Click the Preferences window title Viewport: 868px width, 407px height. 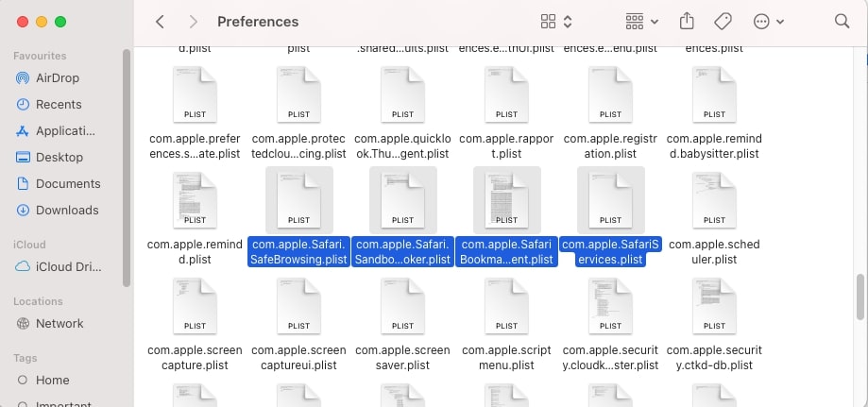click(258, 22)
